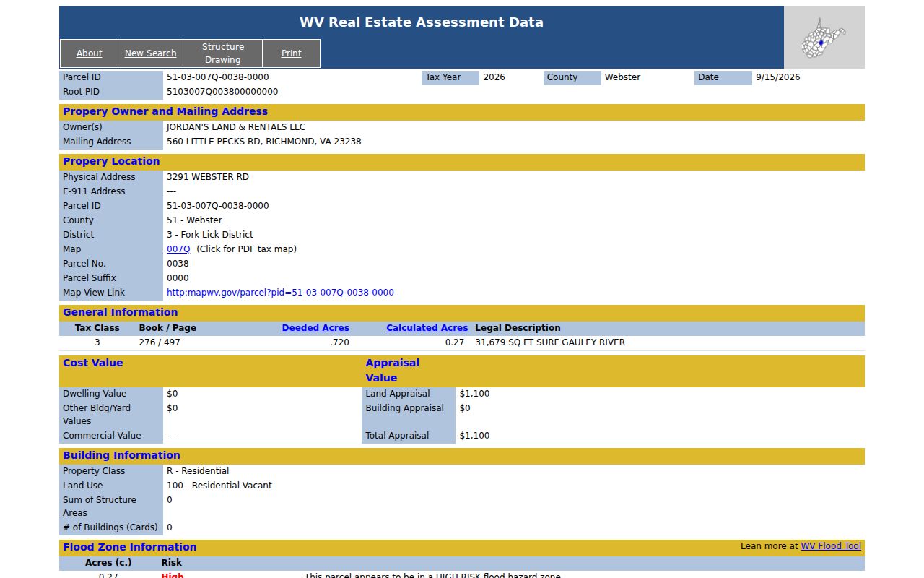Image resolution: width=924 pixels, height=578 pixels.
Task: Click the top-row County value Webster
Action: 622,77
